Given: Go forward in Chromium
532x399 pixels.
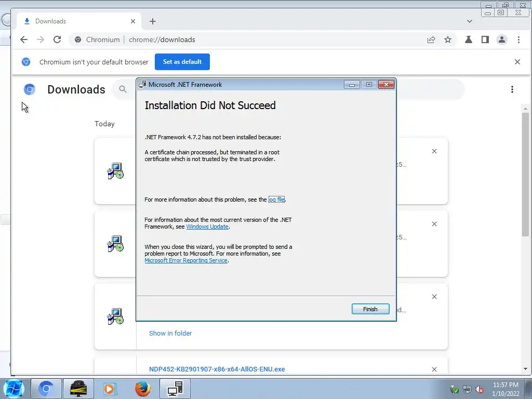Looking at the screenshot, I should point(41,39).
